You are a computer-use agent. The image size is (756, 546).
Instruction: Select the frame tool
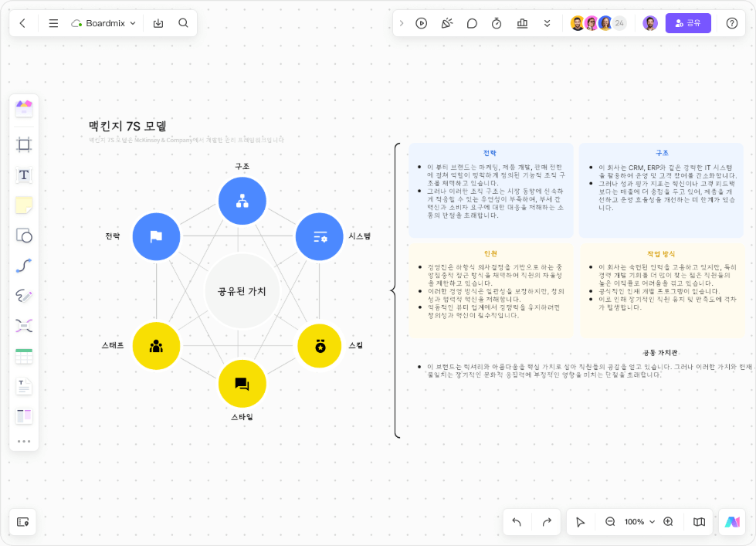click(24, 144)
